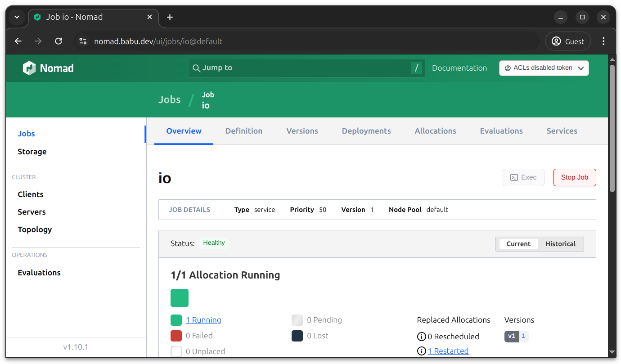Viewport: 621px width, 364px height.
Task: Click the Nomad favicon on the browser tab
Action: click(x=37, y=17)
